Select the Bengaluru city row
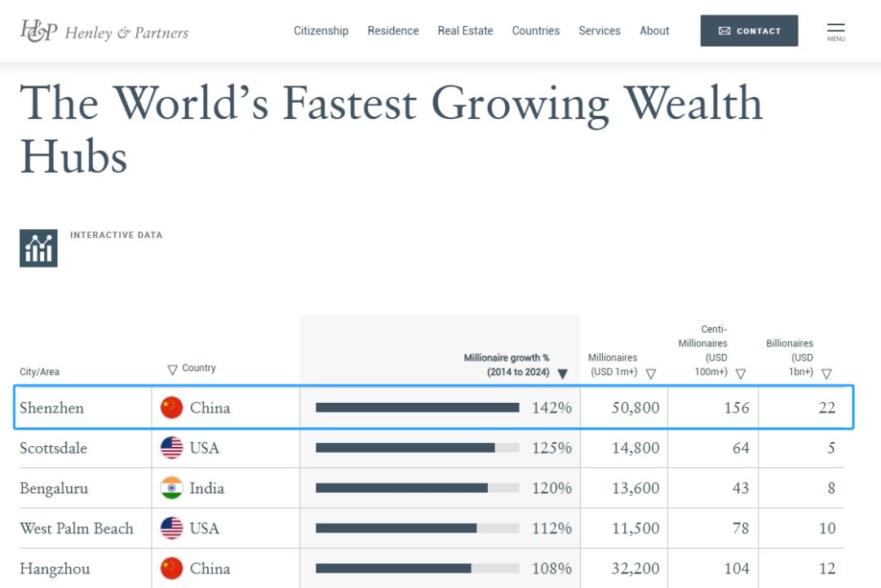Viewport: 881px width, 588px height. [54, 489]
